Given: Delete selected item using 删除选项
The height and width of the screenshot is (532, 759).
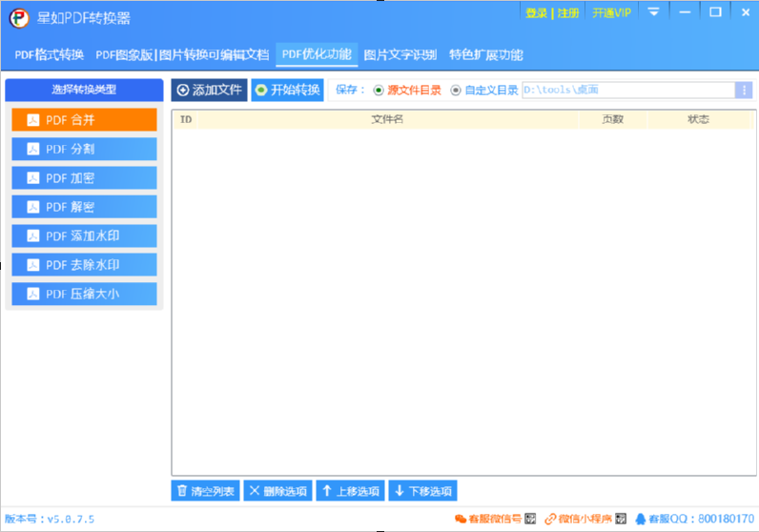Looking at the screenshot, I should pos(277,491).
